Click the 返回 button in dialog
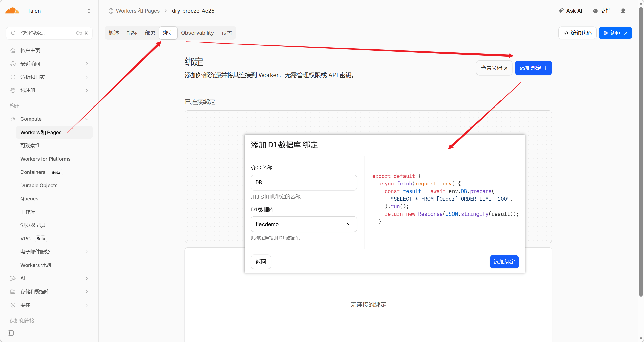The height and width of the screenshot is (342, 644). tap(261, 262)
